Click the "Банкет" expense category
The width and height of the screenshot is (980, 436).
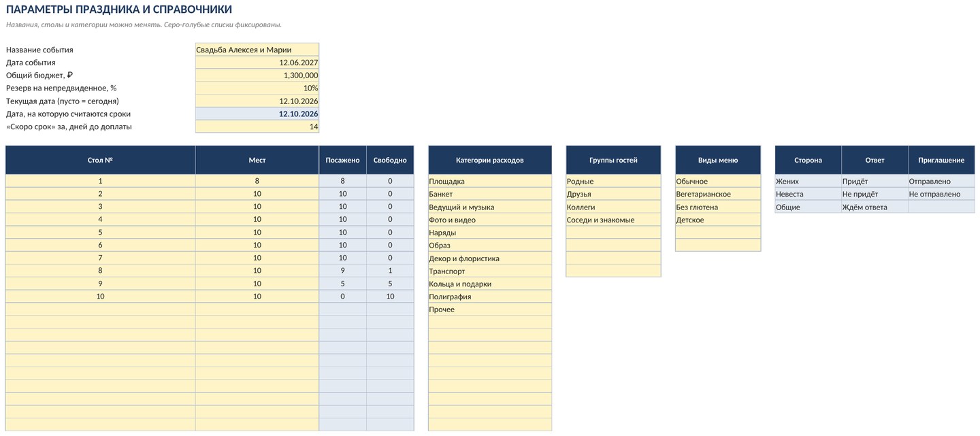pyautogui.click(x=490, y=194)
